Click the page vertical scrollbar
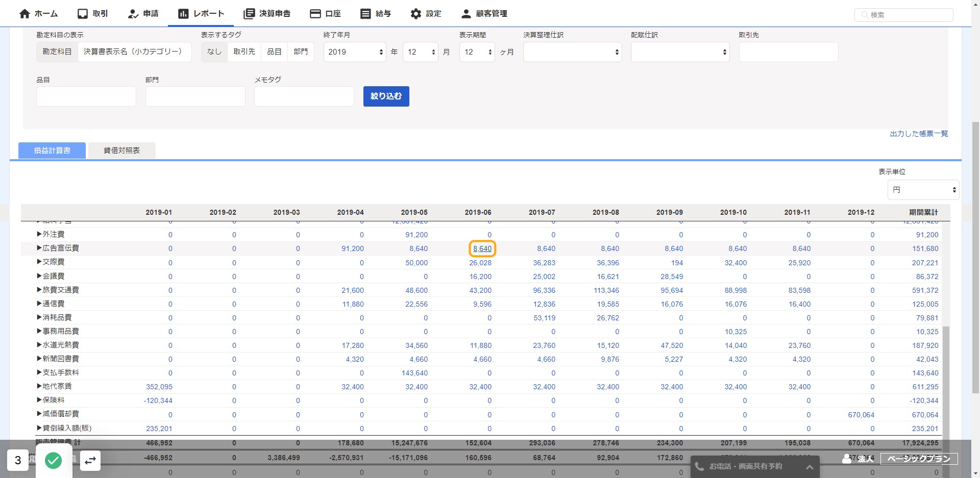The height and width of the screenshot is (478, 980). click(975, 258)
